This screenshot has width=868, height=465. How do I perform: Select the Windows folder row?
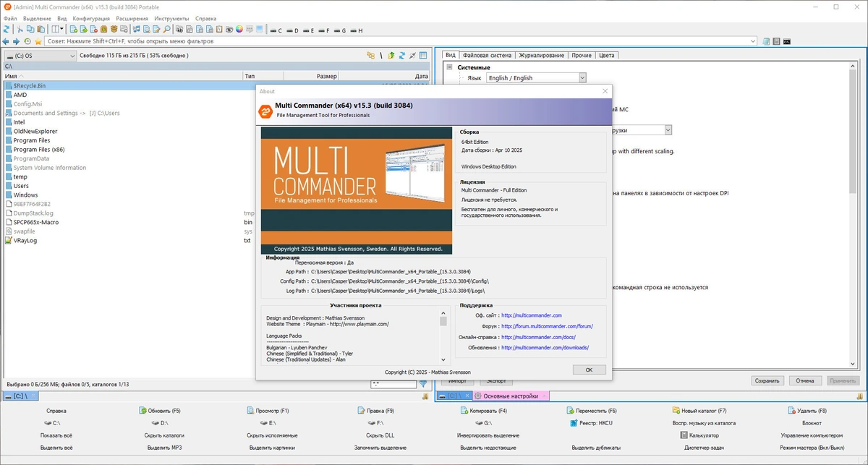(x=25, y=195)
